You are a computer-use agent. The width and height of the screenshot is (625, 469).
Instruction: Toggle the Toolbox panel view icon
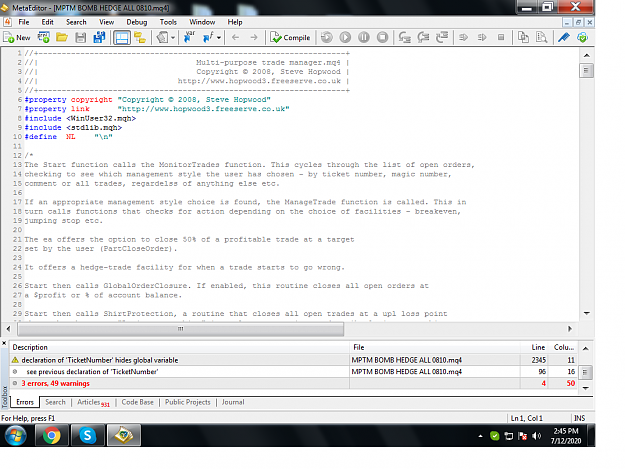(x=122, y=37)
